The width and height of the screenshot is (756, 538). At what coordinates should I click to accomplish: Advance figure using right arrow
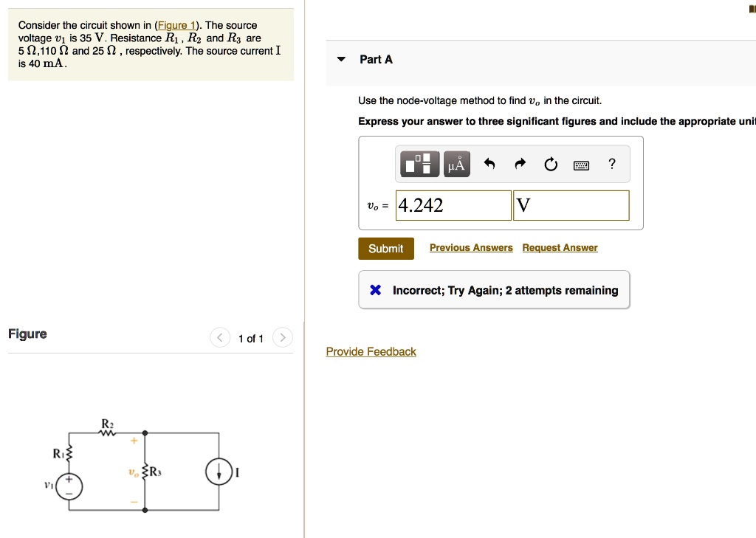(x=282, y=337)
